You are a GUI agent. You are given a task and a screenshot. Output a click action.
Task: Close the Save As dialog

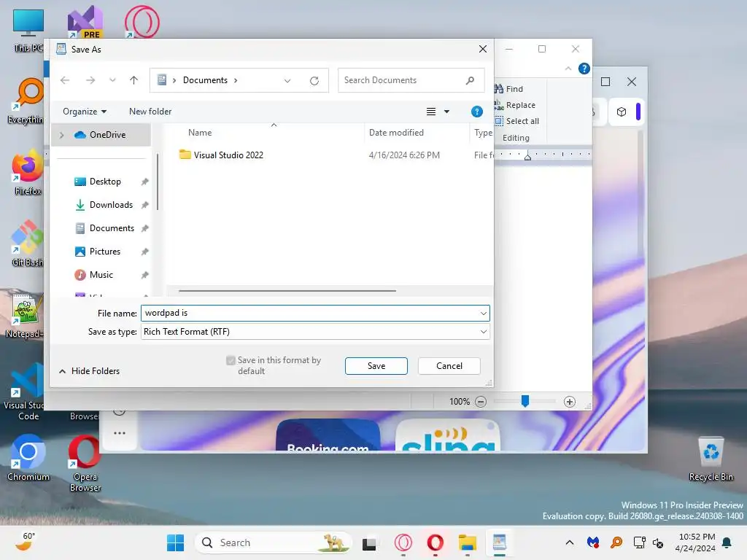[x=483, y=49]
